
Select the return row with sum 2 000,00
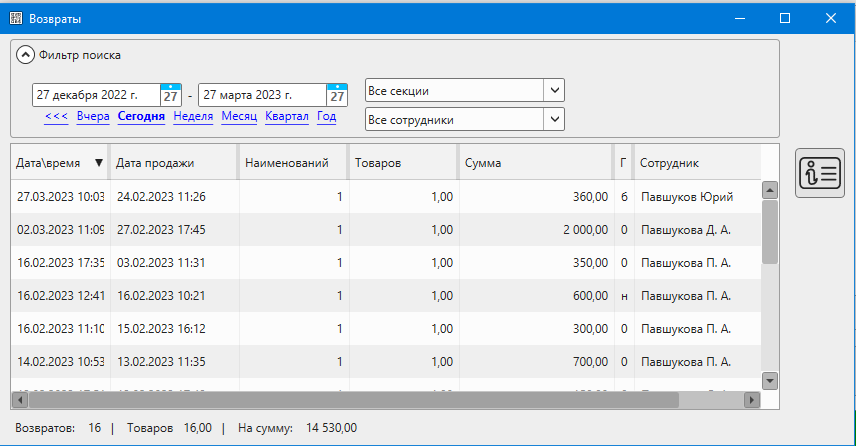385,229
